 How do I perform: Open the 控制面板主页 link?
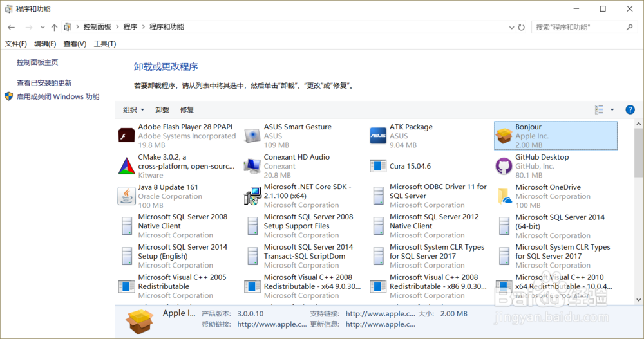coord(37,62)
